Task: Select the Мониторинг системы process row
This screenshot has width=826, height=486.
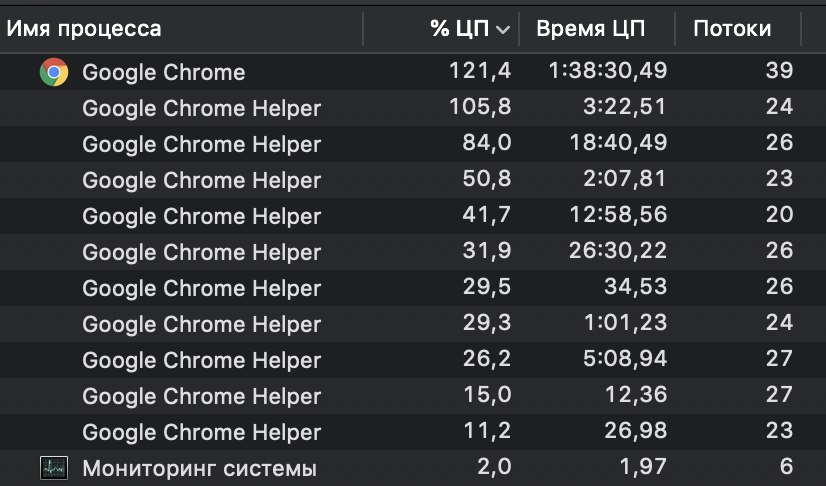Action: click(413, 468)
